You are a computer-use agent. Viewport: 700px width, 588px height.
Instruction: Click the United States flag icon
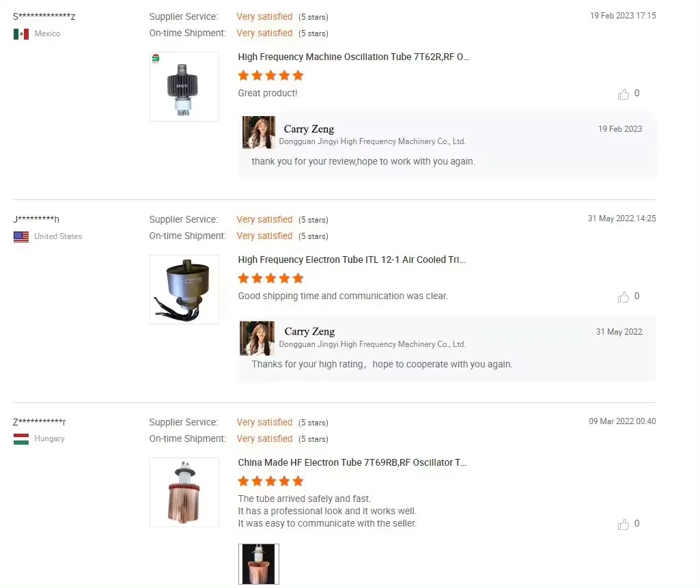point(21,236)
